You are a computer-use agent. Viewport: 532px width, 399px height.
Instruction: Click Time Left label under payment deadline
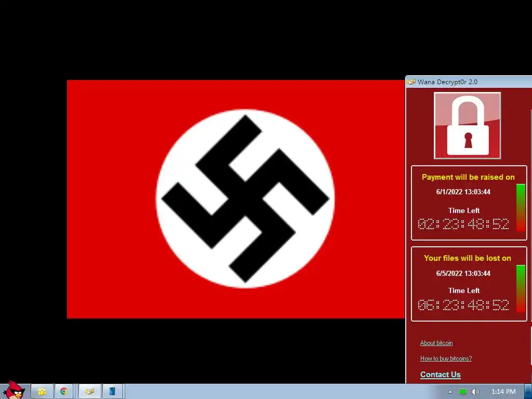coord(464,211)
